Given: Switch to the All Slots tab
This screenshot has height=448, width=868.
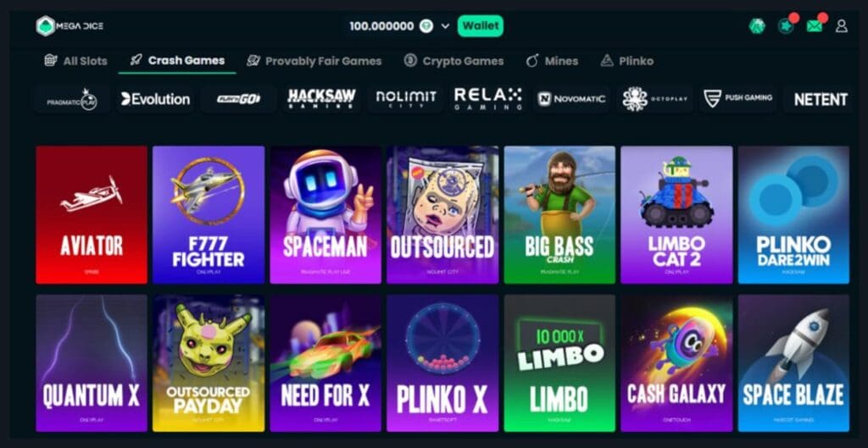Looking at the screenshot, I should coord(75,61).
